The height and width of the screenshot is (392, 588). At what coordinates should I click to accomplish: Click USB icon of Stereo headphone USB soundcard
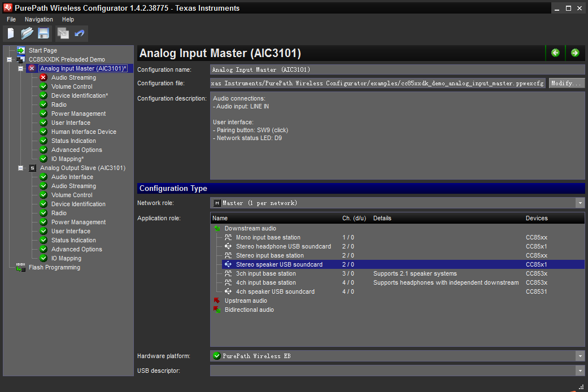point(228,246)
